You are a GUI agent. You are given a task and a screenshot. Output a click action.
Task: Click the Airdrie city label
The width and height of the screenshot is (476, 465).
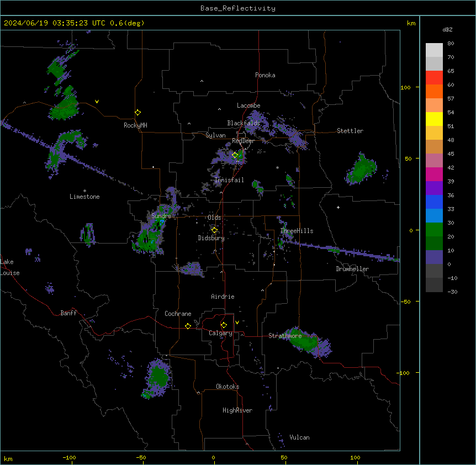pos(223,297)
